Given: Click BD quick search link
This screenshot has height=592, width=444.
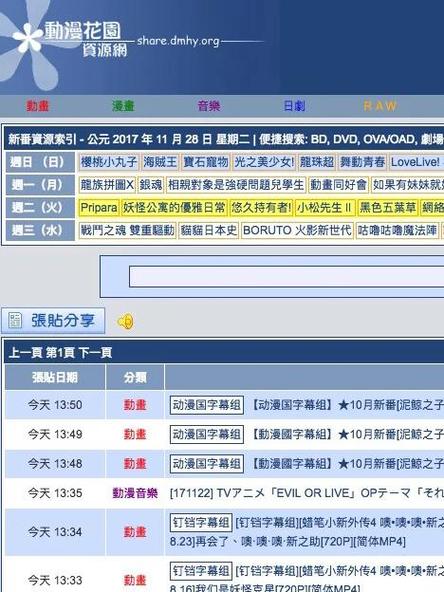Looking at the screenshot, I should [x=318, y=139].
